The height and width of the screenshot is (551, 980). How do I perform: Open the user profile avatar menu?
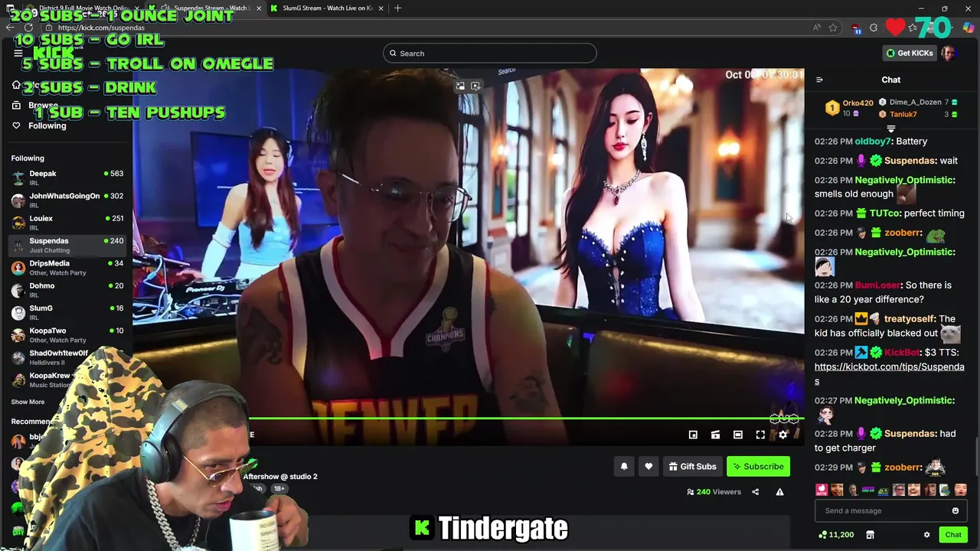(x=949, y=53)
